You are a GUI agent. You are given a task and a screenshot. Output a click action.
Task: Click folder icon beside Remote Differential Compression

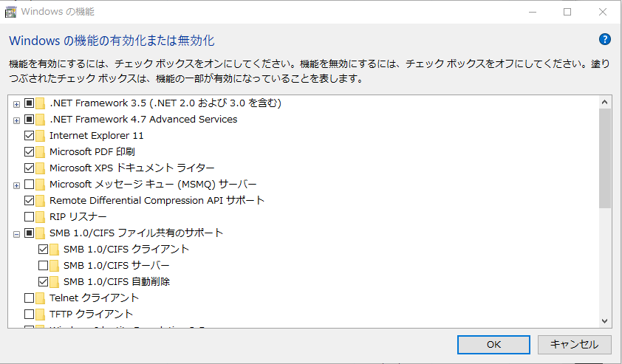tap(40, 201)
